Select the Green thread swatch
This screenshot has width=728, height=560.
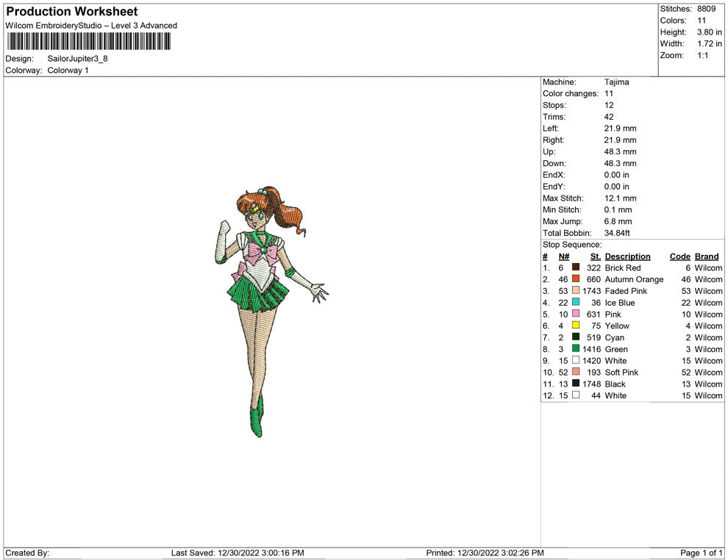click(x=574, y=349)
